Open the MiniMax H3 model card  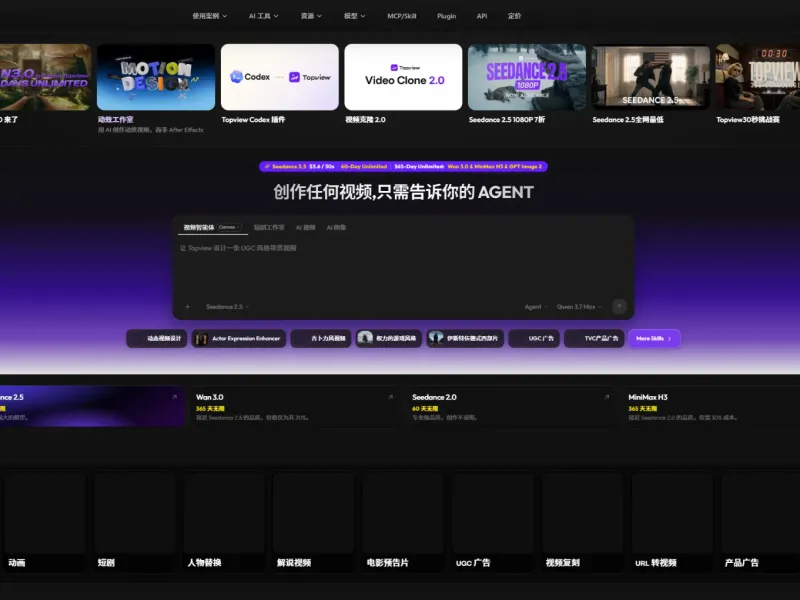(x=711, y=406)
